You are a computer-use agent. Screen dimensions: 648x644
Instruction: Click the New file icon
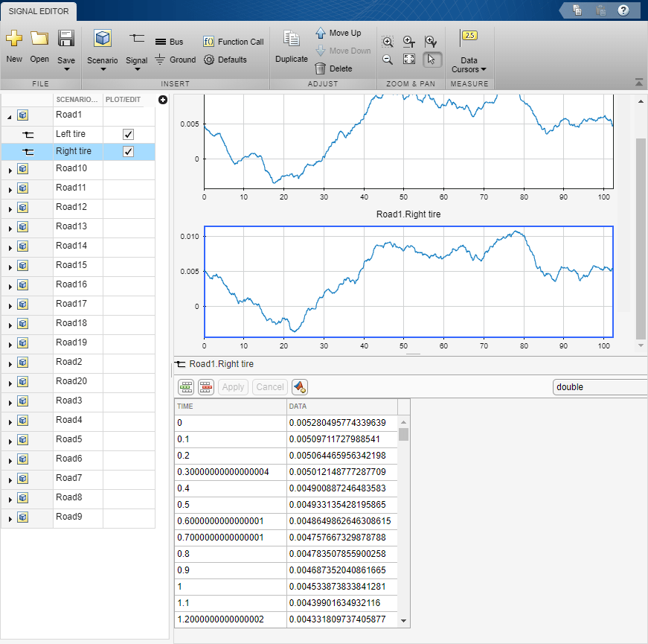pyautogui.click(x=14, y=39)
